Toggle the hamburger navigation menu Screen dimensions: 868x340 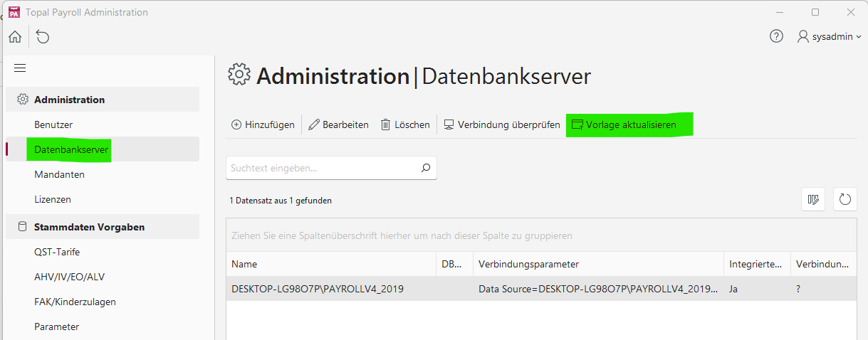click(20, 68)
